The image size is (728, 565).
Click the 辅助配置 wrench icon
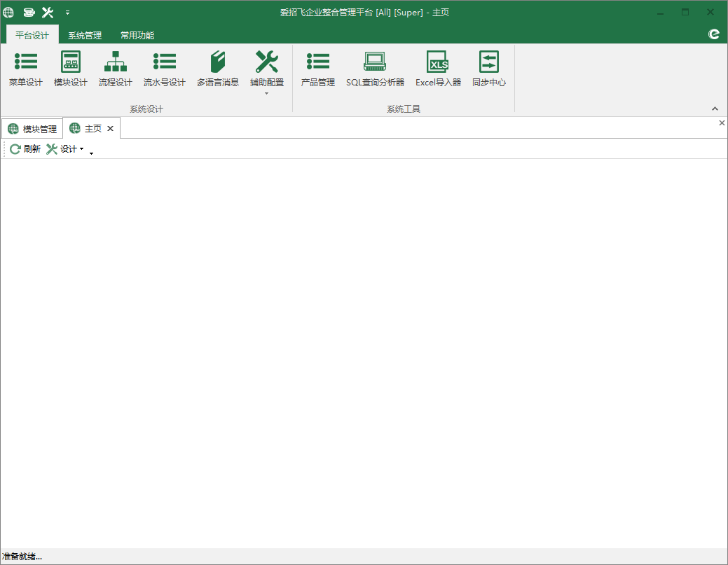pyautogui.click(x=266, y=62)
